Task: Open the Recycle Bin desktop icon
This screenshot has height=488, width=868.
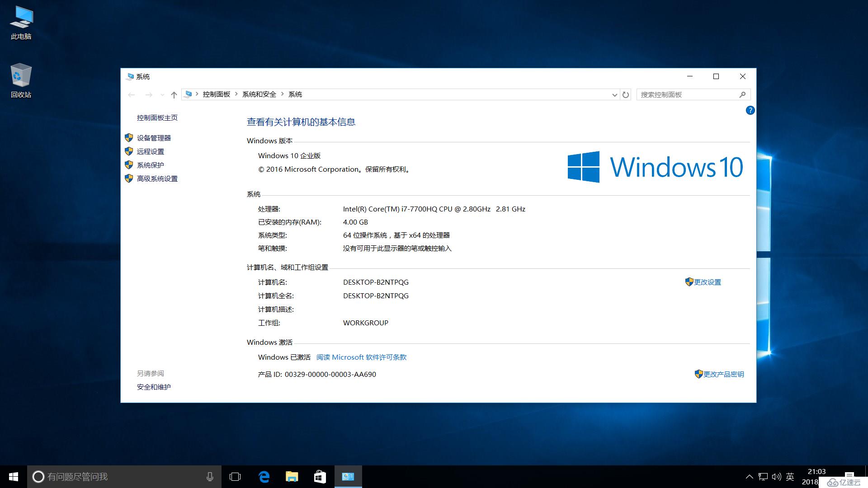Action: coord(21,81)
